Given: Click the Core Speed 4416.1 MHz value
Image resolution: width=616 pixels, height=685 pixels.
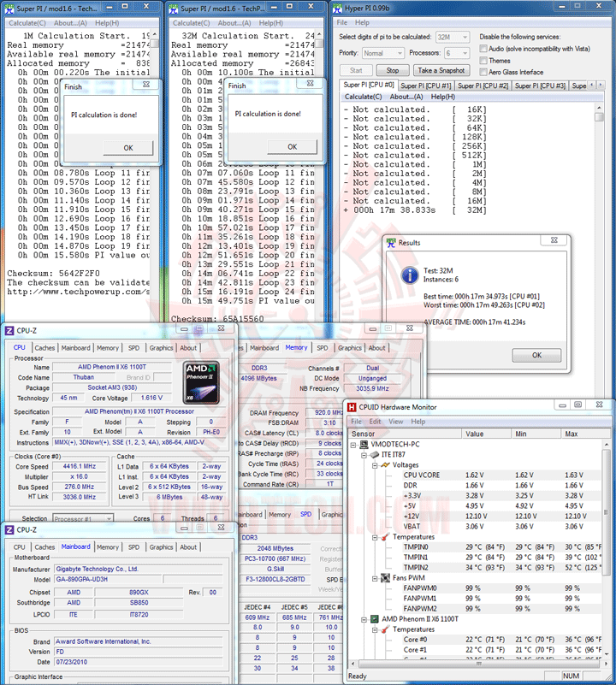Looking at the screenshot, I should 80,466.
